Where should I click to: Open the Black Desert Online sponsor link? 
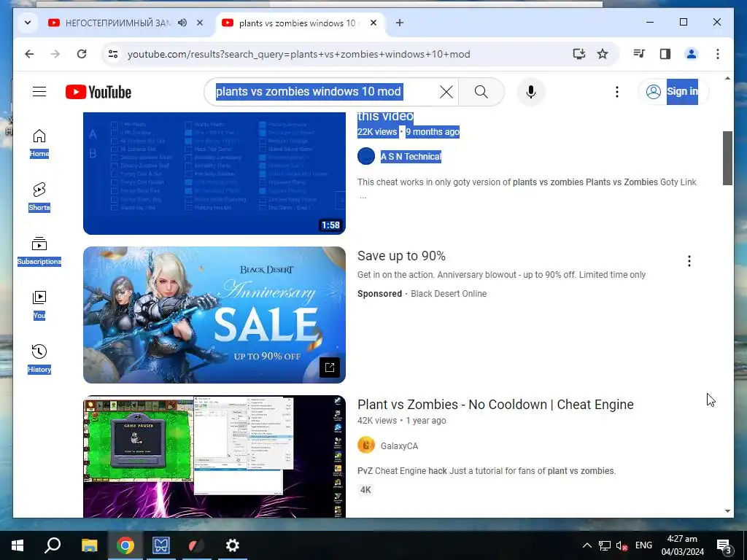pyautogui.click(x=449, y=293)
